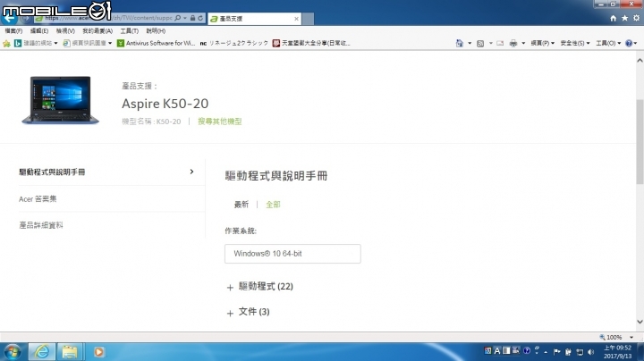Screen dimensions: 644x361
Task: Open the Windows® 10 64-bit operating system dropdown
Action: (292, 254)
